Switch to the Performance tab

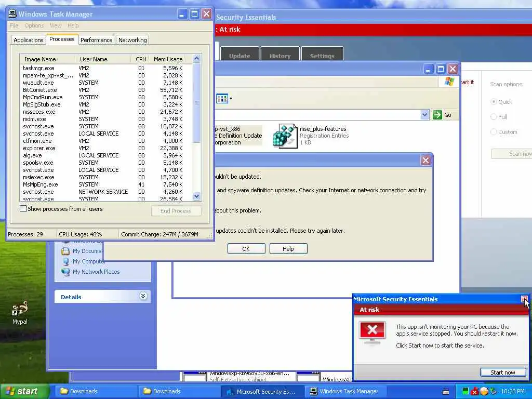pyautogui.click(x=96, y=40)
